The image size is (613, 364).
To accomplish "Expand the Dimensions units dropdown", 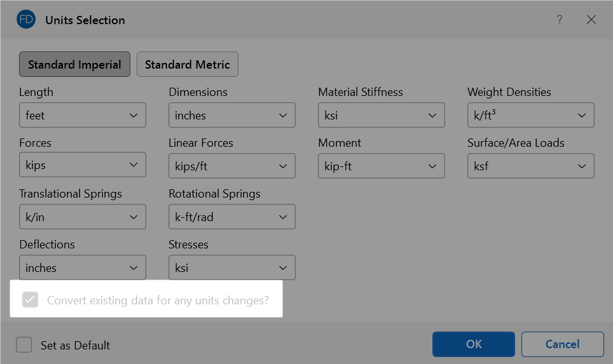I will click(x=231, y=116).
